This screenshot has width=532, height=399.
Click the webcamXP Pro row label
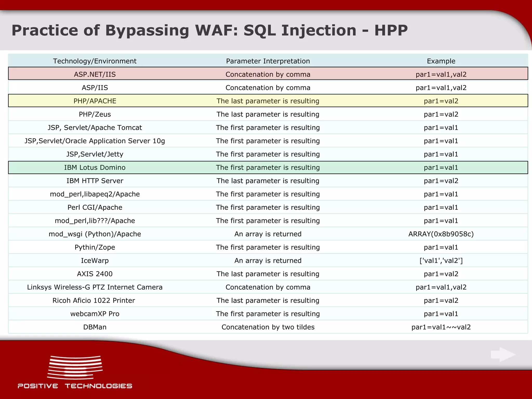point(95,314)
